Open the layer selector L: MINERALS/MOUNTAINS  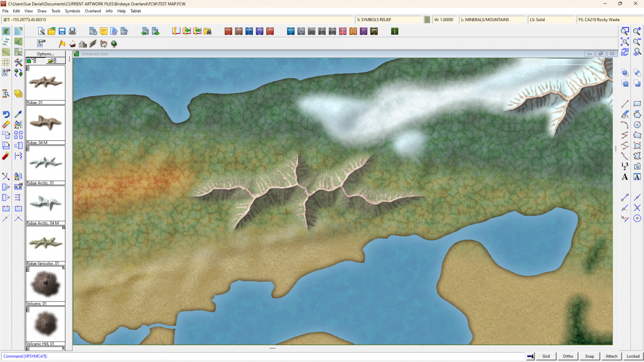pos(492,20)
